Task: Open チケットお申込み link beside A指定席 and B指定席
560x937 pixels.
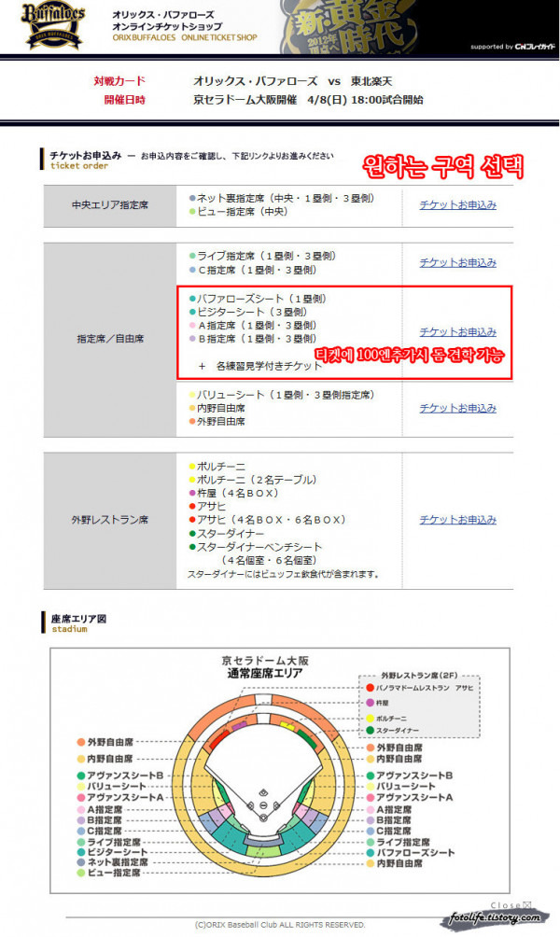Action: point(458,331)
